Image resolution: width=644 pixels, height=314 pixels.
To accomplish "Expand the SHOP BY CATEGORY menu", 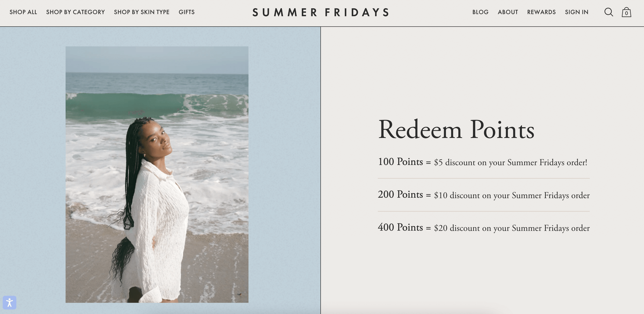I will pos(75,12).
